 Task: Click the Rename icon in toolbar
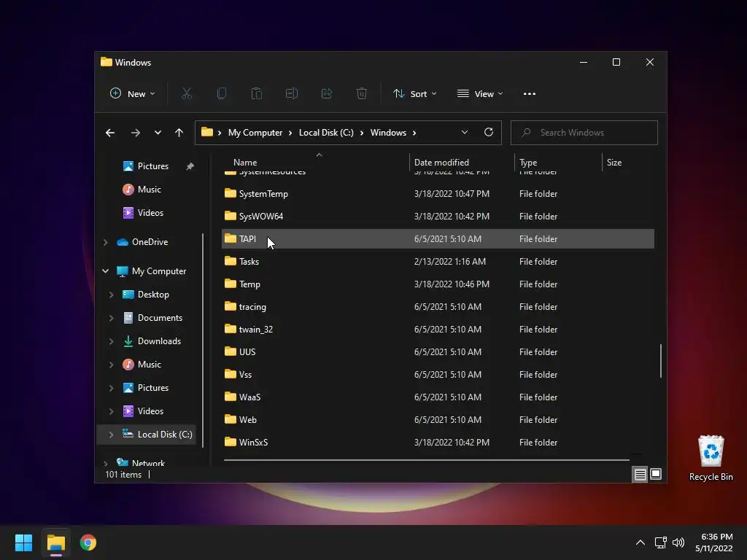pyautogui.click(x=292, y=94)
